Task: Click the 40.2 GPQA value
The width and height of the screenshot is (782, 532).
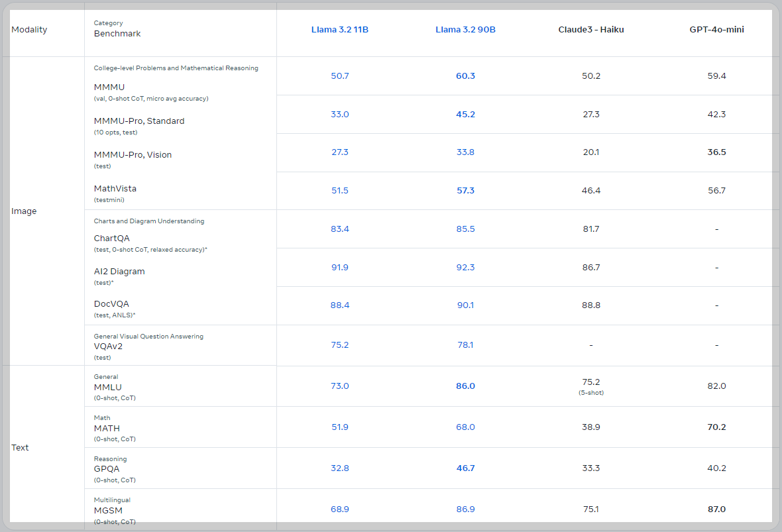Action: 716,468
